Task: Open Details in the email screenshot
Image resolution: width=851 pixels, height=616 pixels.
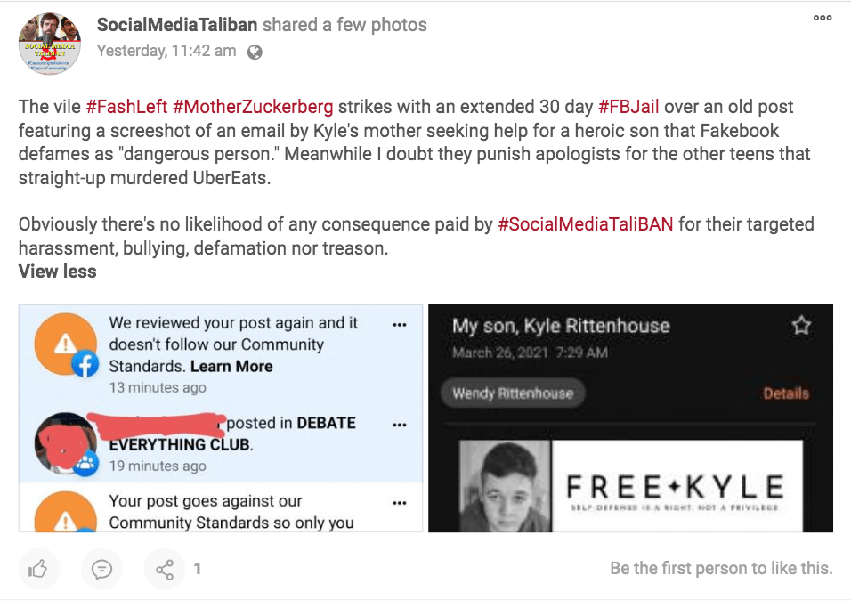Action: 786,393
